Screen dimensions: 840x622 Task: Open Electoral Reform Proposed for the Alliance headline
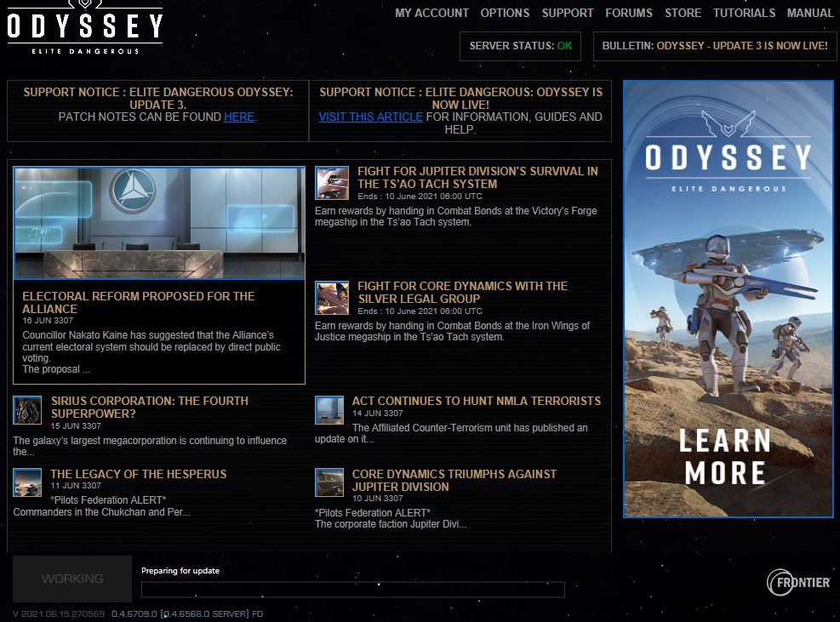point(138,303)
